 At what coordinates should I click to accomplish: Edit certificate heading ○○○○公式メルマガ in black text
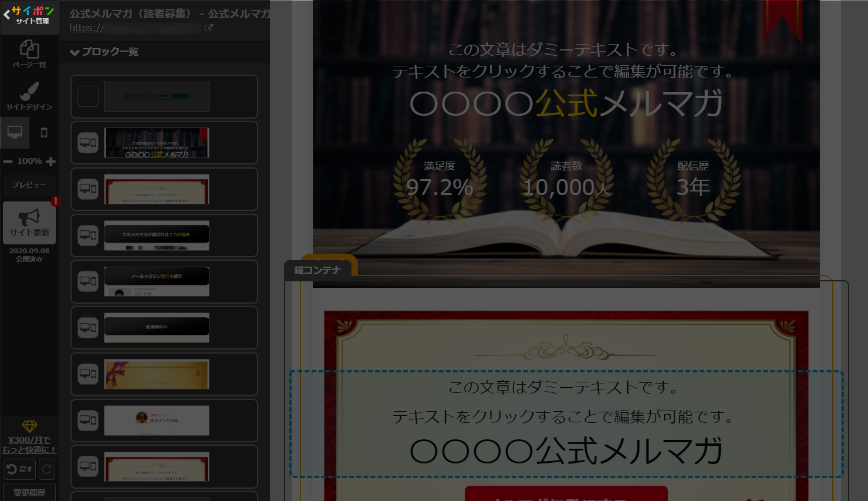566,451
